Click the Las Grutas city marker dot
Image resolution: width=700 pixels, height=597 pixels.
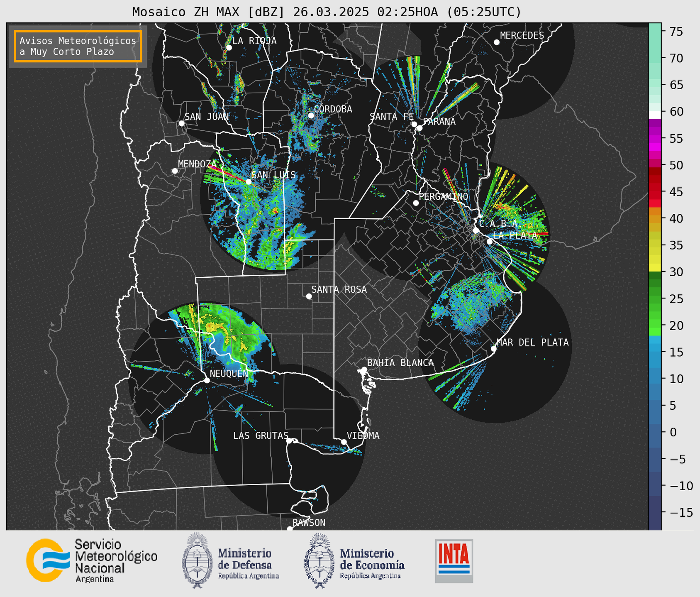pyautogui.click(x=289, y=441)
